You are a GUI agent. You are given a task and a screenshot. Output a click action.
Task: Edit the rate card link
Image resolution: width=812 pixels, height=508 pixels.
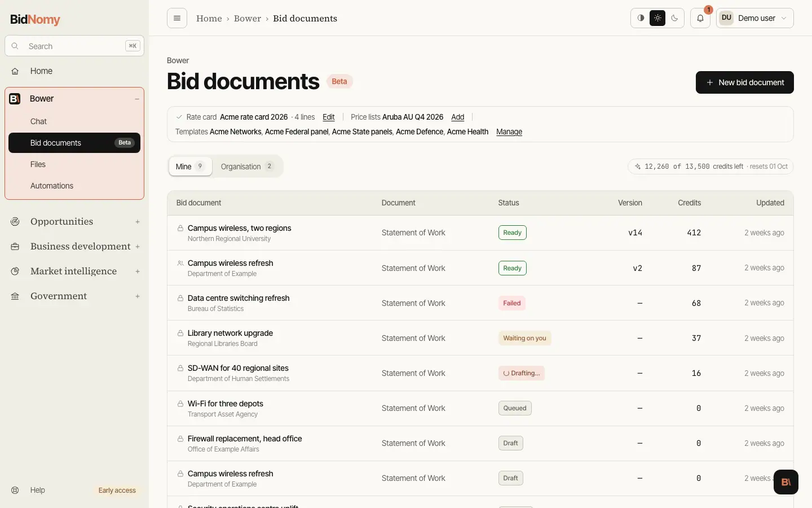pyautogui.click(x=329, y=117)
